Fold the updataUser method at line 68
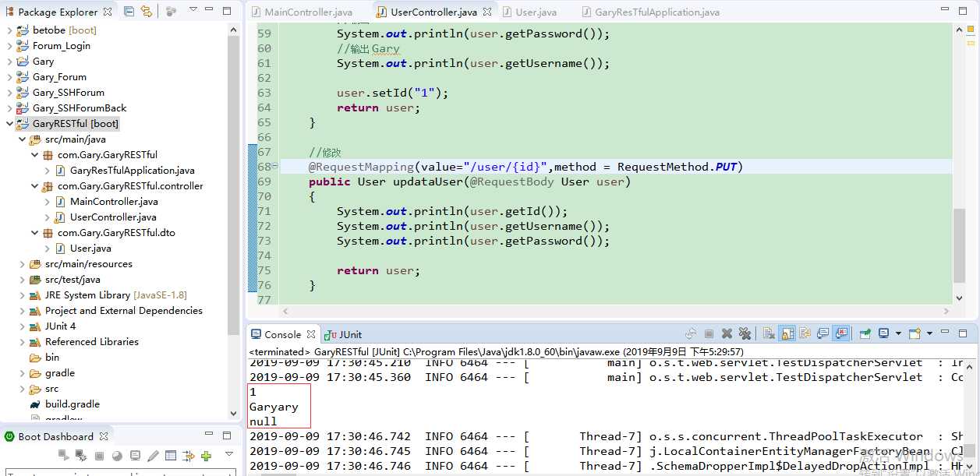Image resolution: width=980 pixels, height=476 pixels. pyautogui.click(x=275, y=167)
